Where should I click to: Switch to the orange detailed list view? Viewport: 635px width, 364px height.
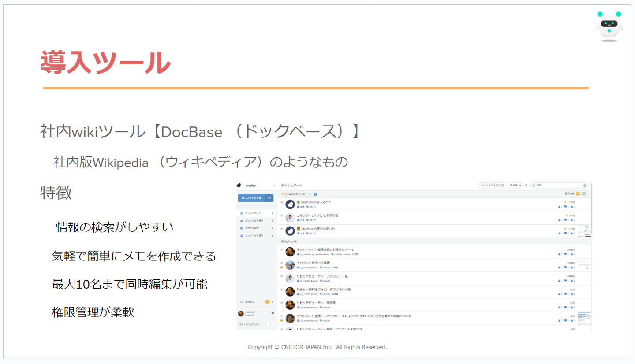click(x=578, y=194)
